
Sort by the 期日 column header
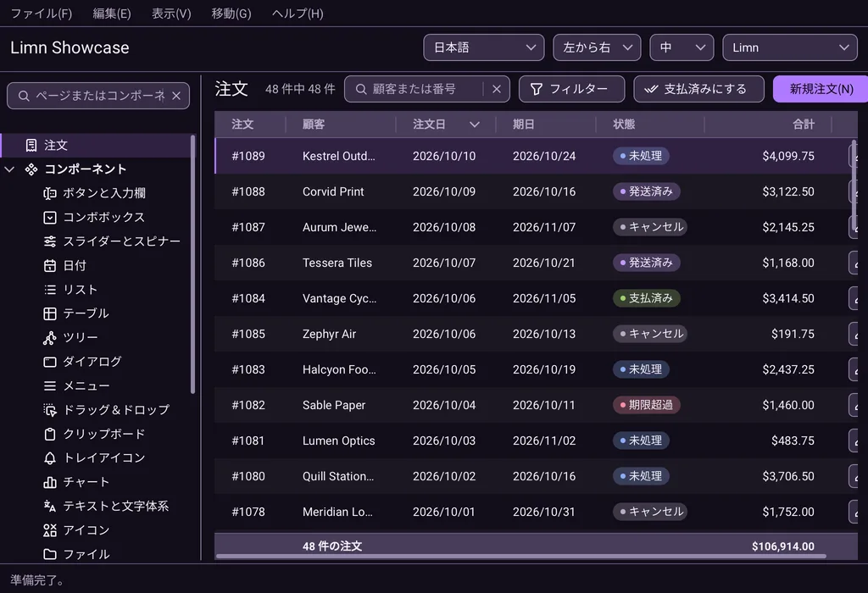point(545,125)
